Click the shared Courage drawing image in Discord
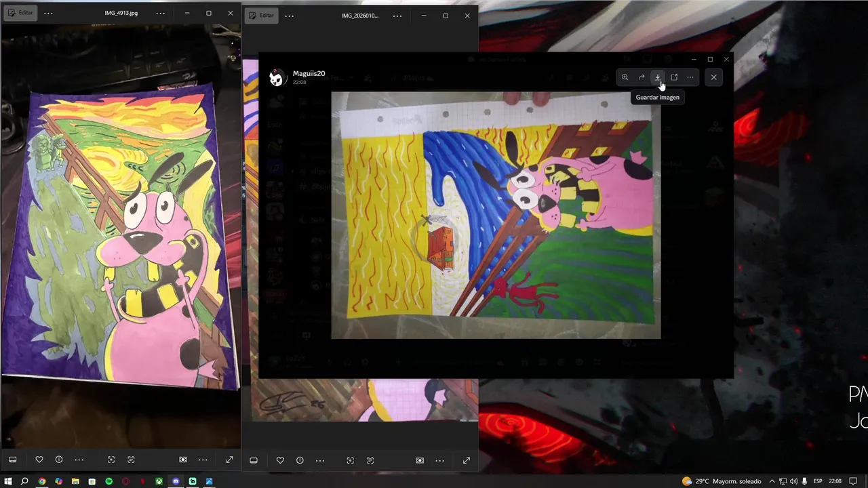Viewport: 868px width, 488px height. click(496, 216)
